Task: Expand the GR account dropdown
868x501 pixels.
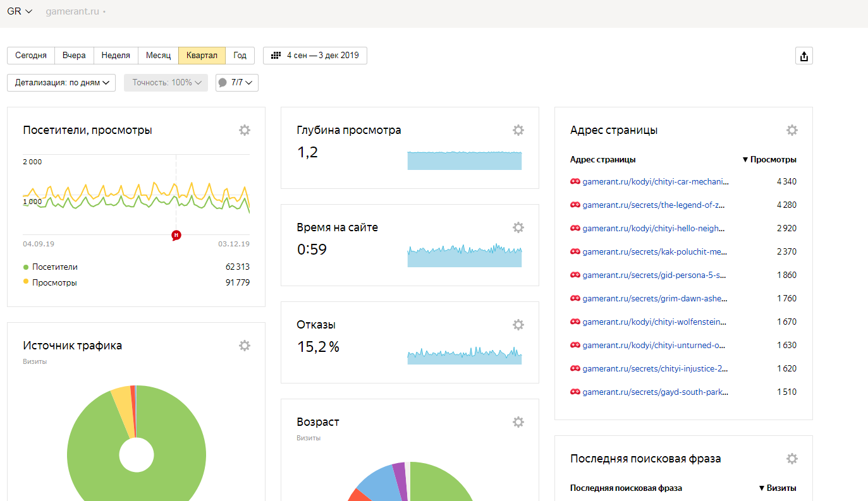Action: coord(20,11)
